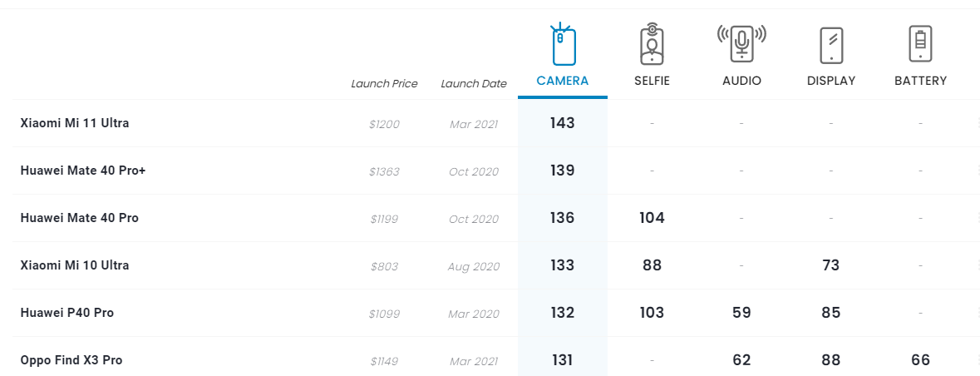Open the Xiaomi Mi 10 Ultra entry

tap(75, 265)
